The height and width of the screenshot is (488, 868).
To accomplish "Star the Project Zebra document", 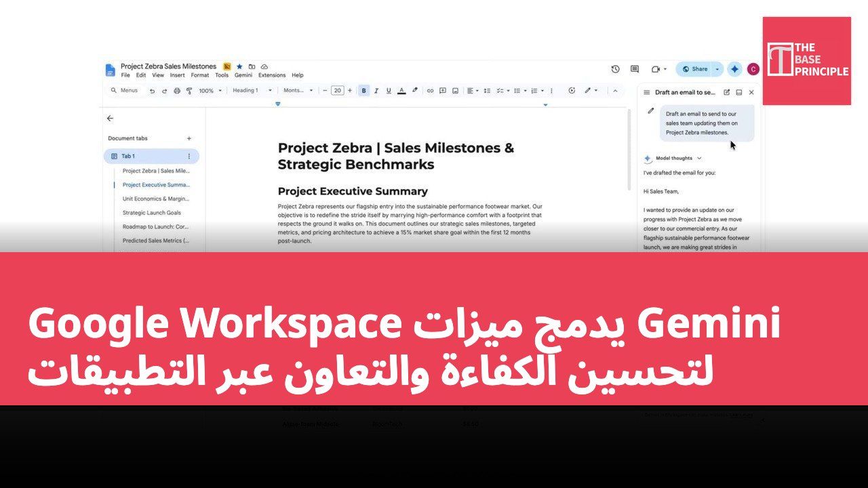I will 239,66.
